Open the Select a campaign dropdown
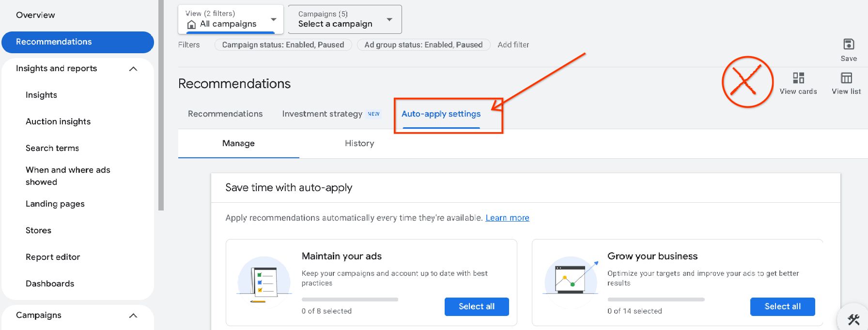 [x=389, y=19]
